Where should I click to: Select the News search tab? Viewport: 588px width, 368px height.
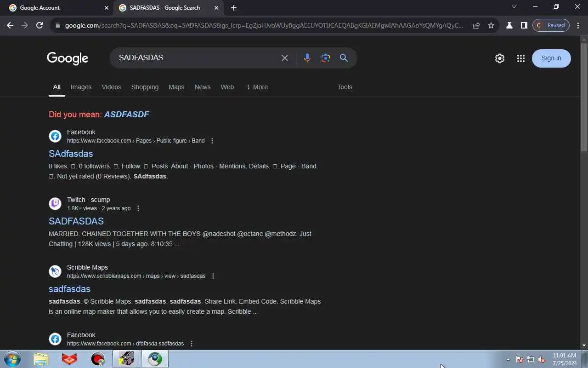[202, 87]
